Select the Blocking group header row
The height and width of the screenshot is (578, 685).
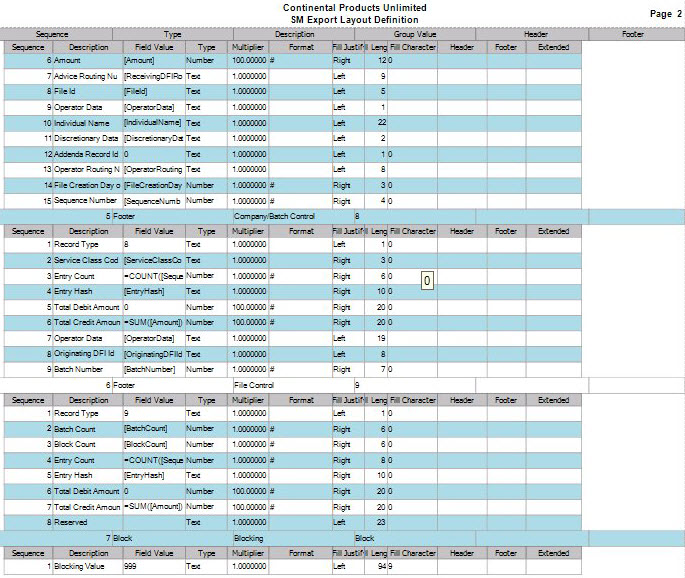tap(250, 538)
